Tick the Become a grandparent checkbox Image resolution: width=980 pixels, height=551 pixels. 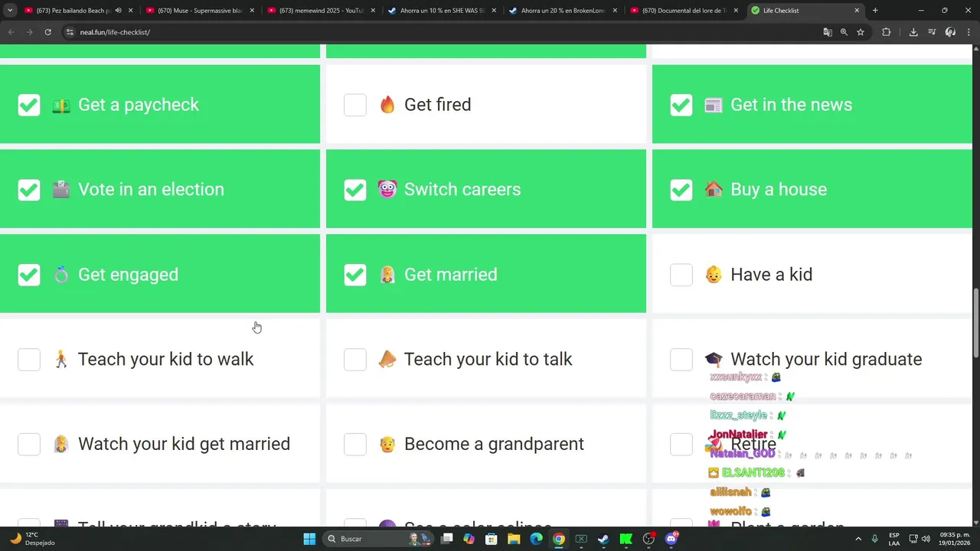tap(355, 444)
